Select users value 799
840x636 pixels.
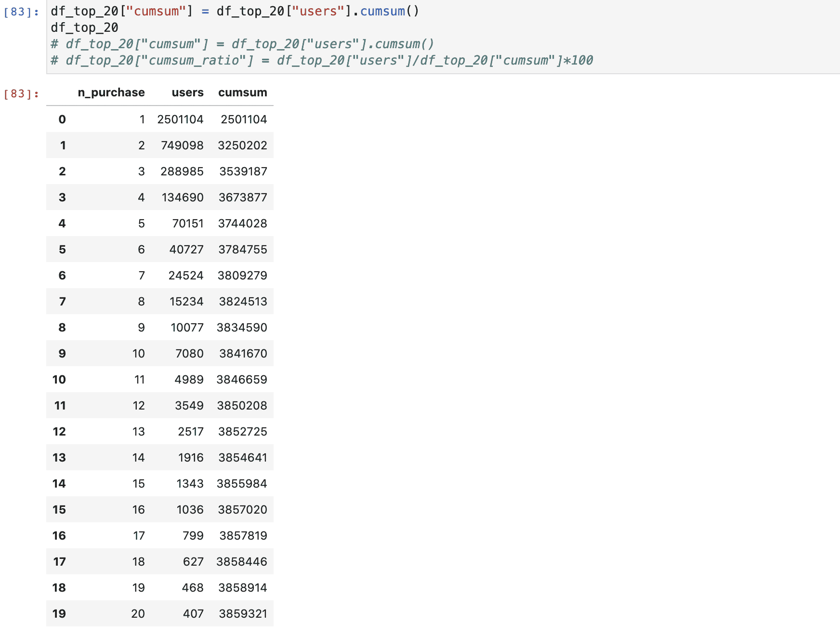point(194,536)
